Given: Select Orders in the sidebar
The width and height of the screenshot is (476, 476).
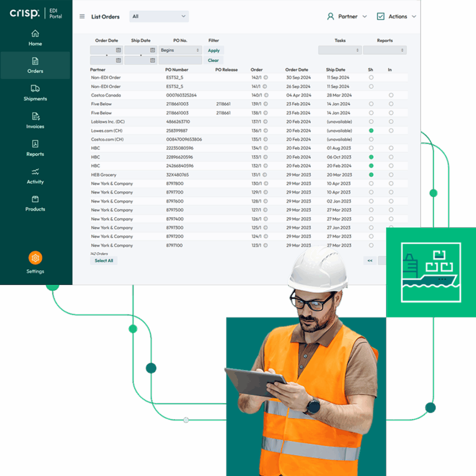Looking at the screenshot, I should click(35, 65).
